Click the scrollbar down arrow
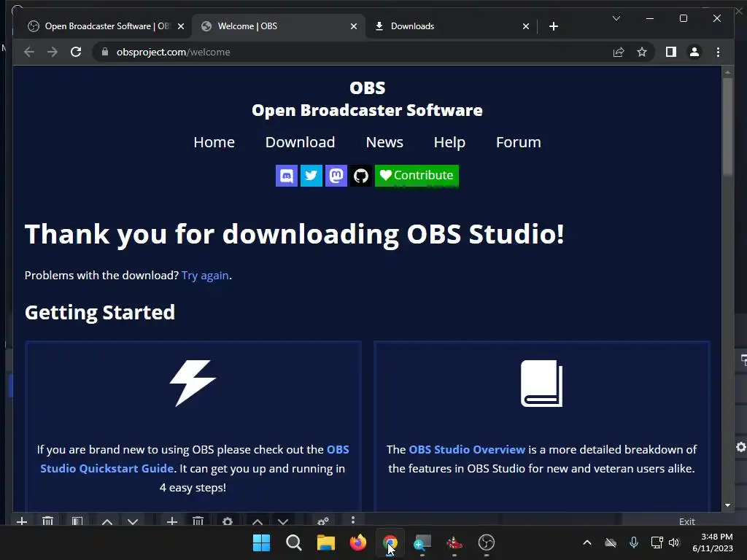 coord(727,505)
